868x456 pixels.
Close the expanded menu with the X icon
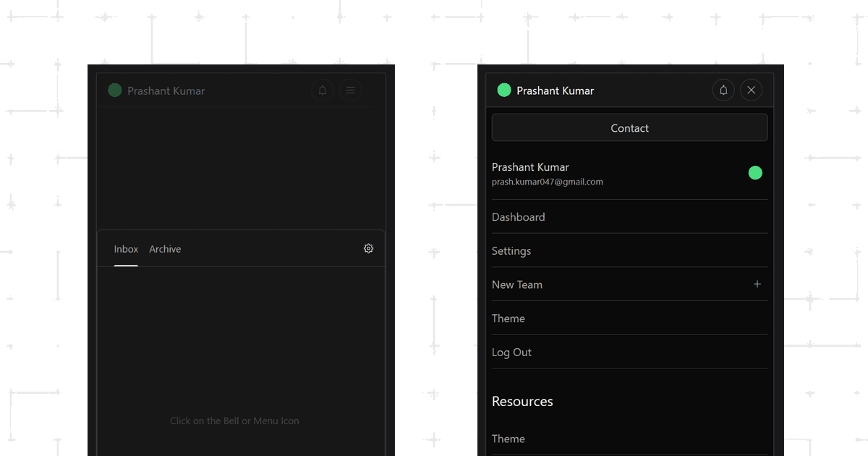pos(751,90)
